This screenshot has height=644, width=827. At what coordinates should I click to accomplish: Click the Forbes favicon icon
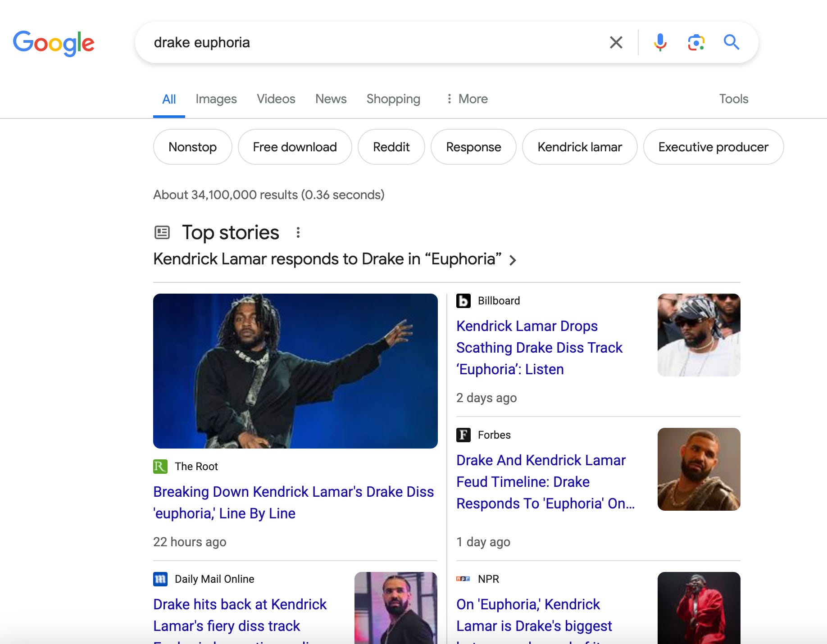pyautogui.click(x=463, y=435)
